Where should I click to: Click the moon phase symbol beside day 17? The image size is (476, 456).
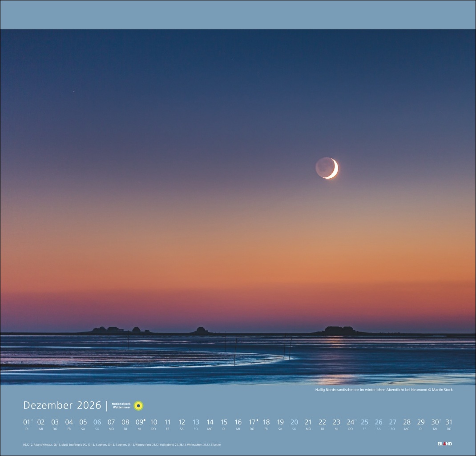257,419
